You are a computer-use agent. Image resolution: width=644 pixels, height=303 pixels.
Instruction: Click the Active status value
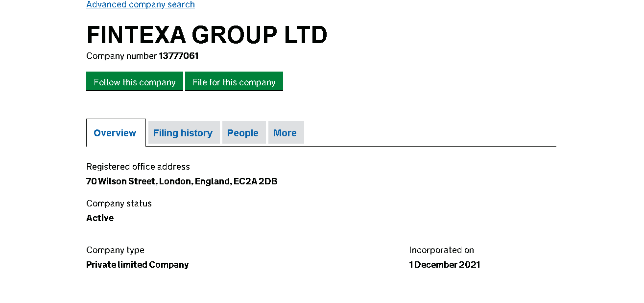100,218
